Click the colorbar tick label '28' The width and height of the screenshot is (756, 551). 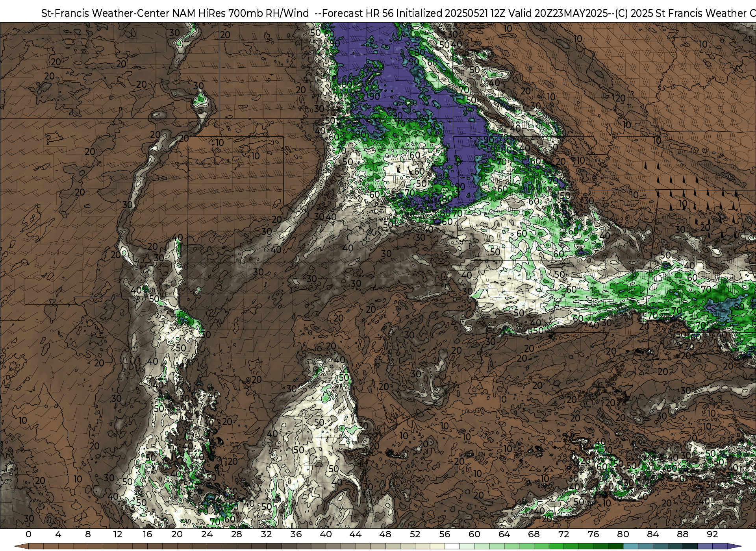[237, 534]
